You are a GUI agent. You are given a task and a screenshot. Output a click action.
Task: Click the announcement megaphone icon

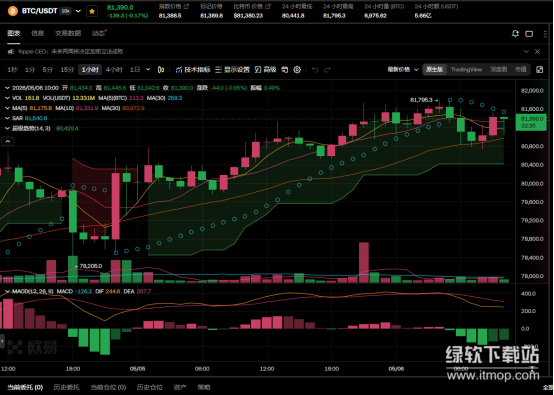point(11,52)
